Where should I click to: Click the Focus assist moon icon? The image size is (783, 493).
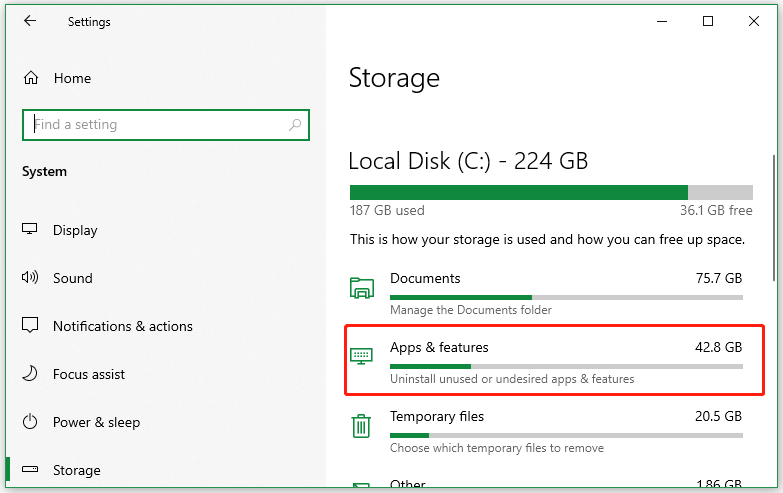point(30,374)
